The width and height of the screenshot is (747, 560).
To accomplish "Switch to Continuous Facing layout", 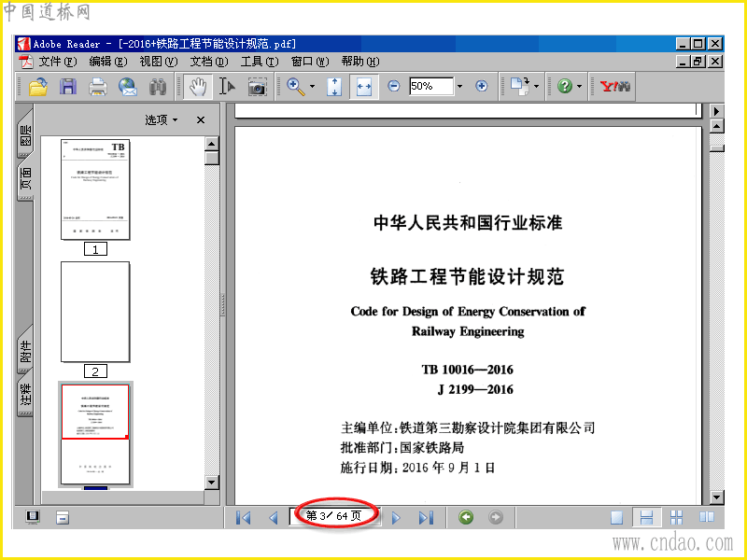I will (676, 517).
